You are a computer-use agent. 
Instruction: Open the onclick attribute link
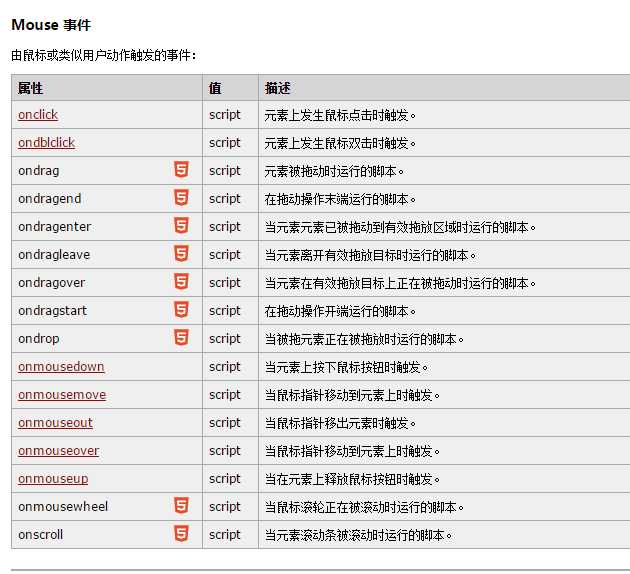click(38, 114)
